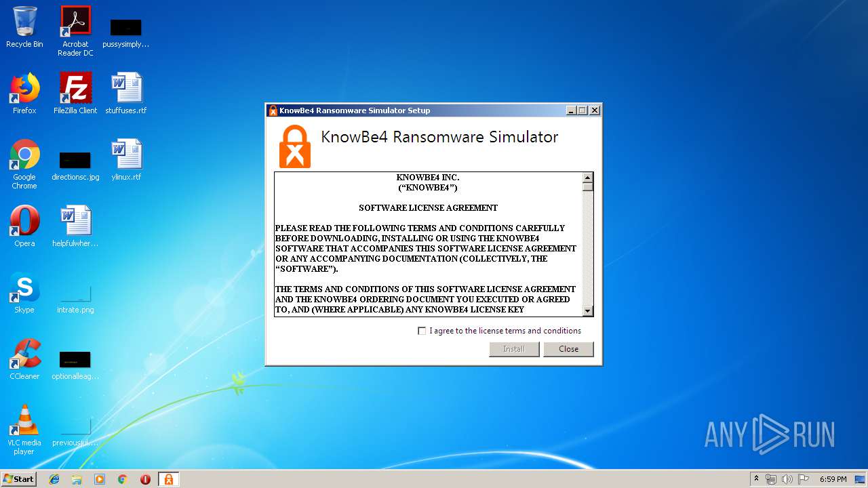
Task: Open Skype desktop shortcut
Action: pos(24,293)
